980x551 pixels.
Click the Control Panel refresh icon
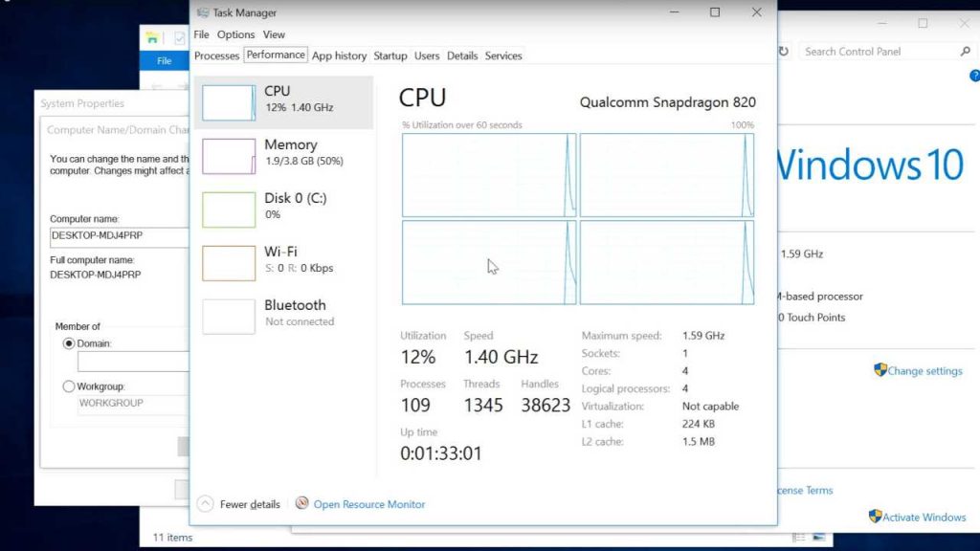[783, 52]
